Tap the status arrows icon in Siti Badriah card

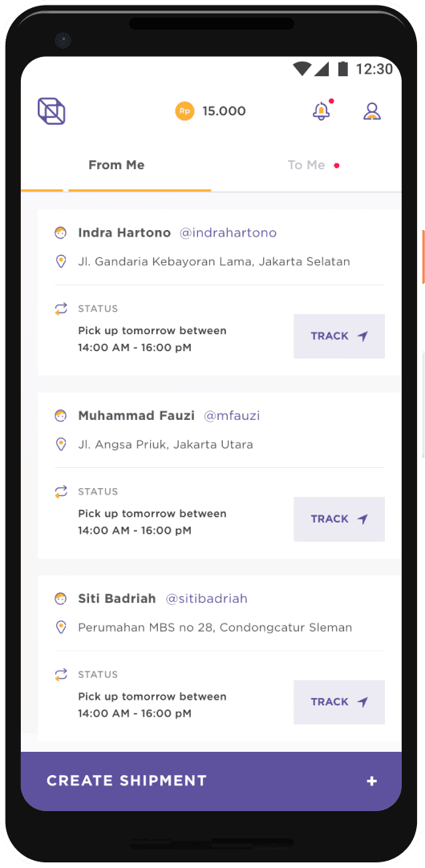coord(61,674)
